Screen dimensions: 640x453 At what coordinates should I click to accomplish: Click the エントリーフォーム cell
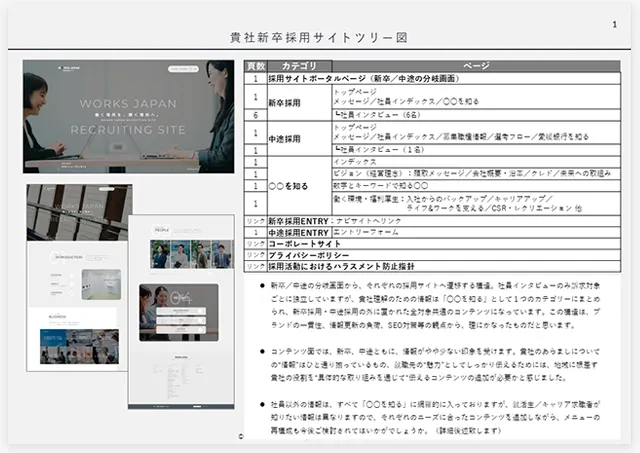[x=476, y=232]
